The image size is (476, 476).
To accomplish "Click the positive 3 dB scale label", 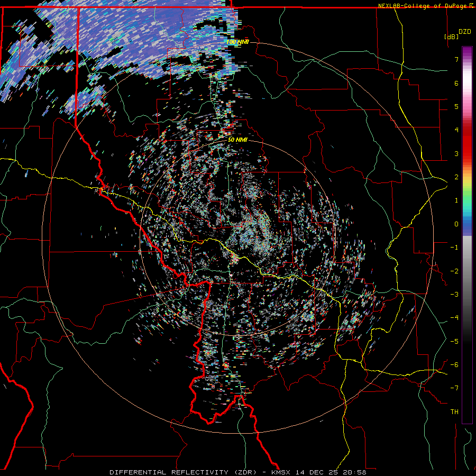I will pos(456,153).
